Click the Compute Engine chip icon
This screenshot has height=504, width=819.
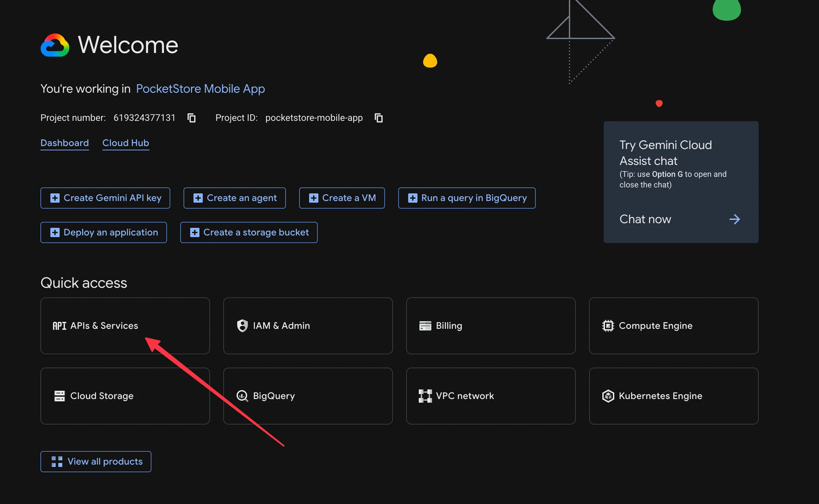(x=608, y=326)
